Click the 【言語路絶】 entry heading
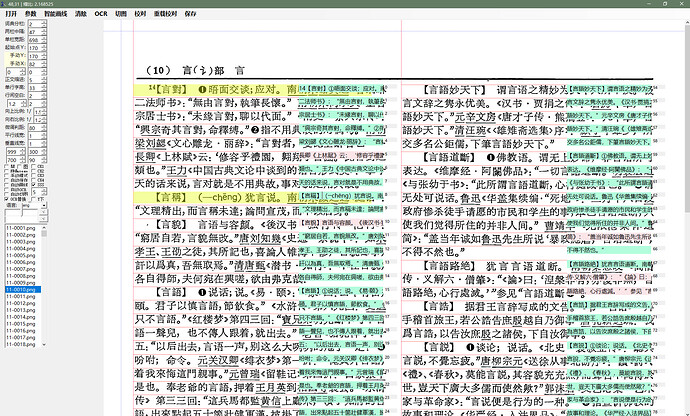The width and height of the screenshot is (690, 416). coord(449,266)
